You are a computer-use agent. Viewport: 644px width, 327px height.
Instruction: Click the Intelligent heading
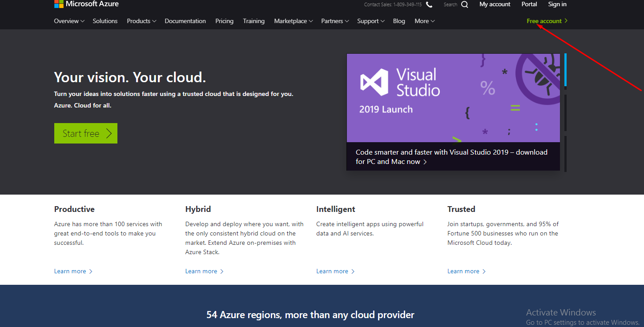[336, 209]
